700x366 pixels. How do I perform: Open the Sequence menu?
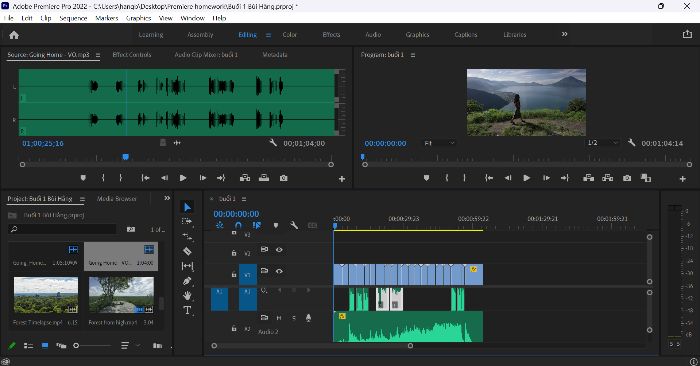coord(73,18)
